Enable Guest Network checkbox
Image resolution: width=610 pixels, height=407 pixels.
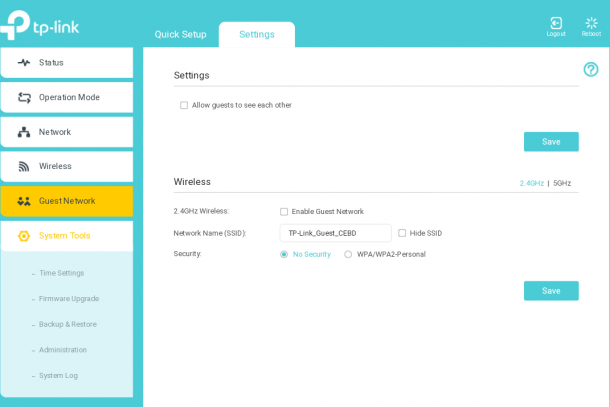tap(284, 212)
